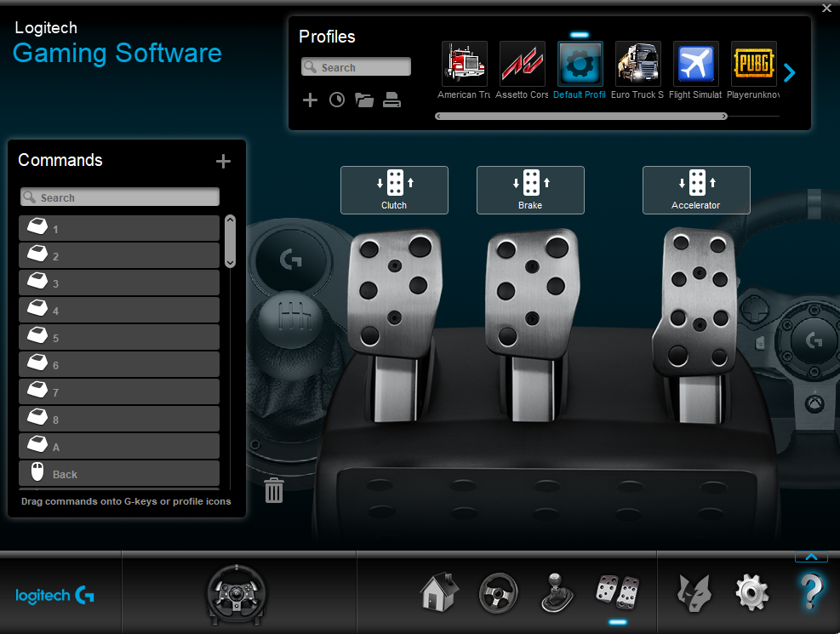This screenshot has height=634, width=840.
Task: Open the wolf head game integration icon
Action: (x=694, y=593)
